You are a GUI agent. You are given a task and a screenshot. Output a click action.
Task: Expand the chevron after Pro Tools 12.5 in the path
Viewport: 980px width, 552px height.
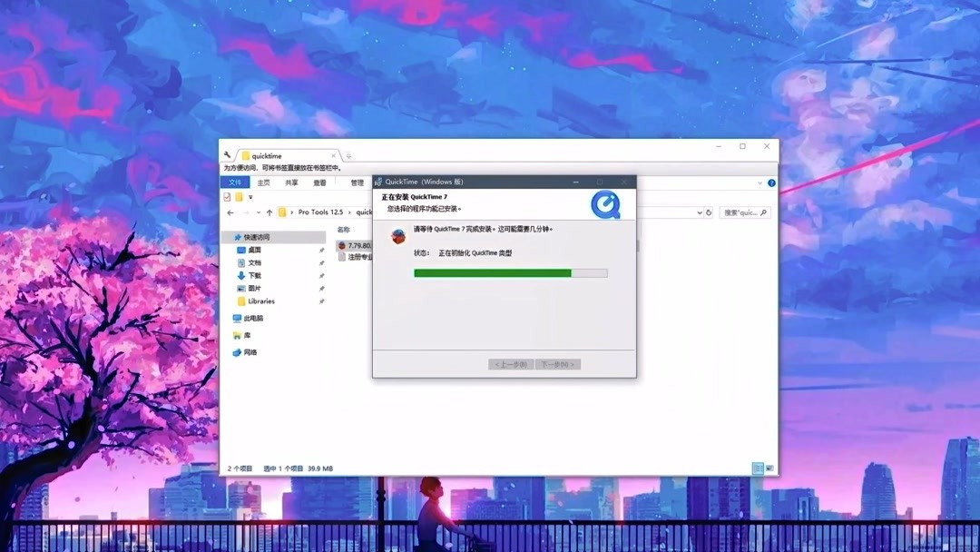coord(348,212)
